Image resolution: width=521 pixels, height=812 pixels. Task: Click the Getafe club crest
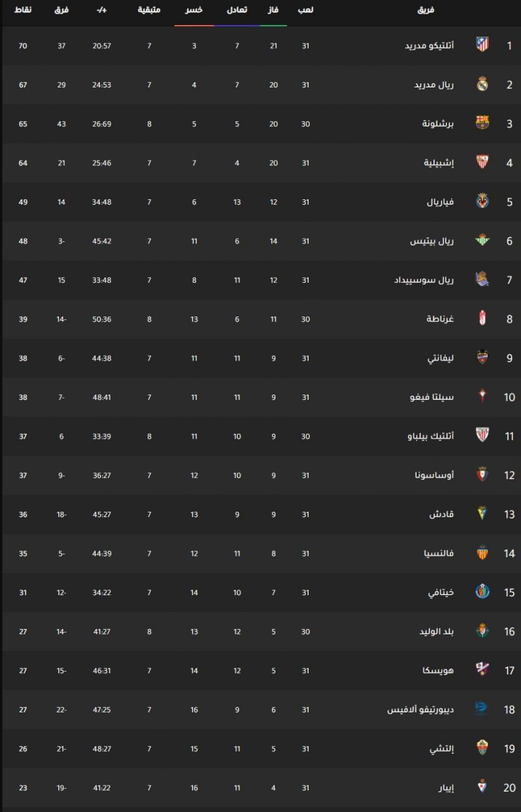pos(482,592)
